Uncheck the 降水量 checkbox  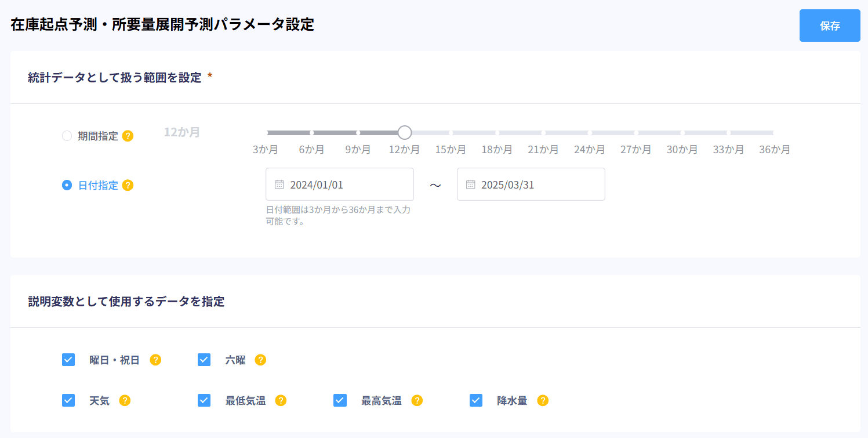point(475,400)
